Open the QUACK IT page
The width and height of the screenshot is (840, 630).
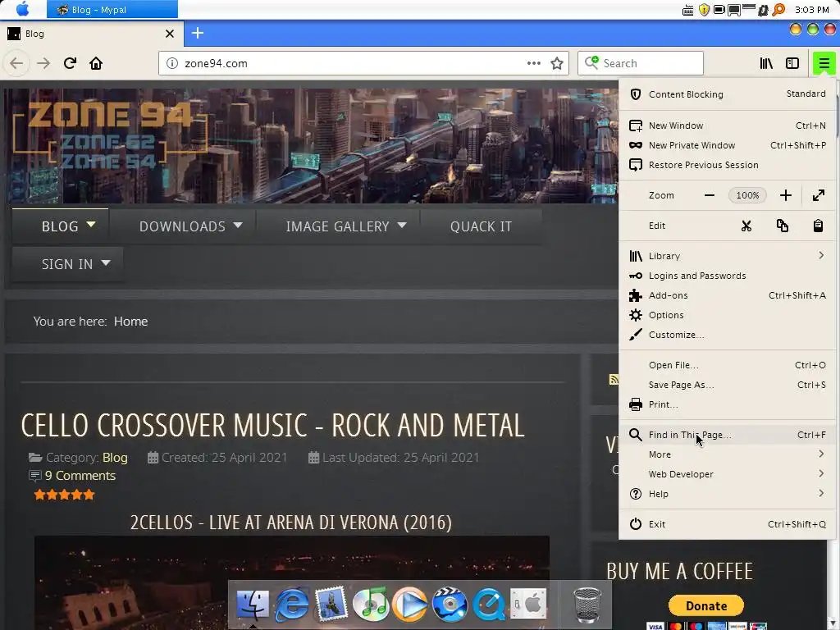(481, 226)
